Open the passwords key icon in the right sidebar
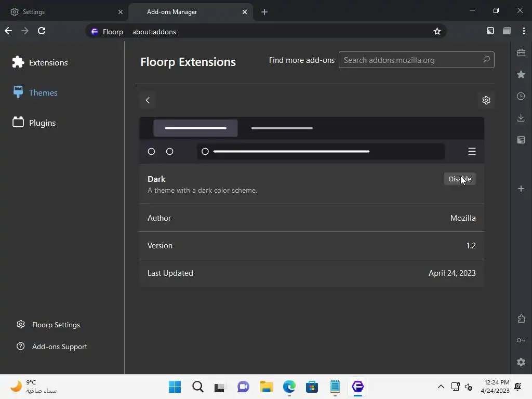Screen dimensions: 532x399 click(x=521, y=340)
